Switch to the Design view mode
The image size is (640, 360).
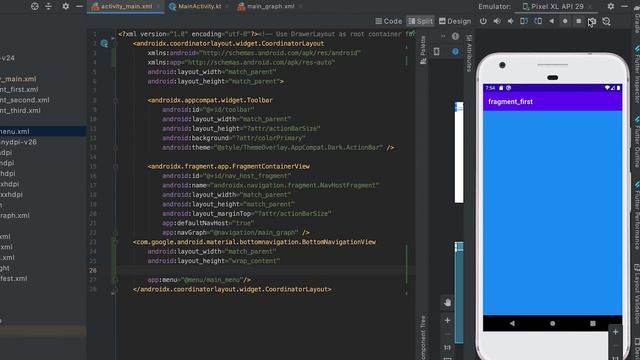[455, 21]
